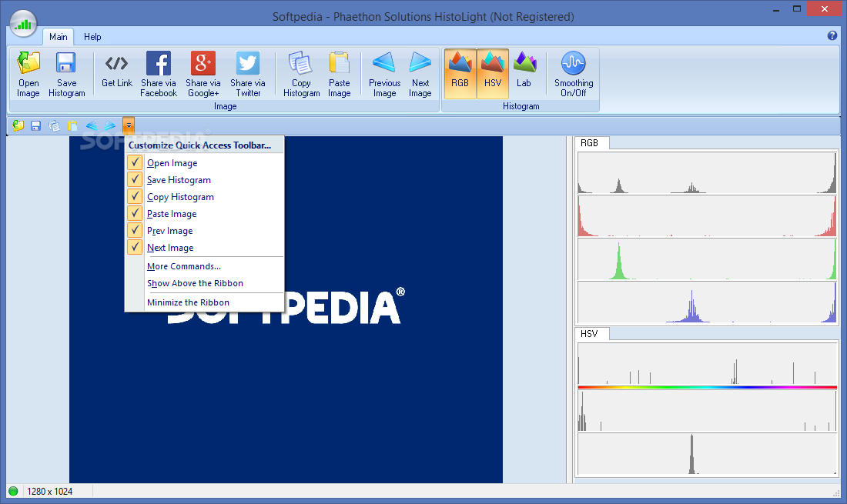The width and height of the screenshot is (847, 504).
Task: Quick access toolbar copy histogram icon
Action: (54, 125)
